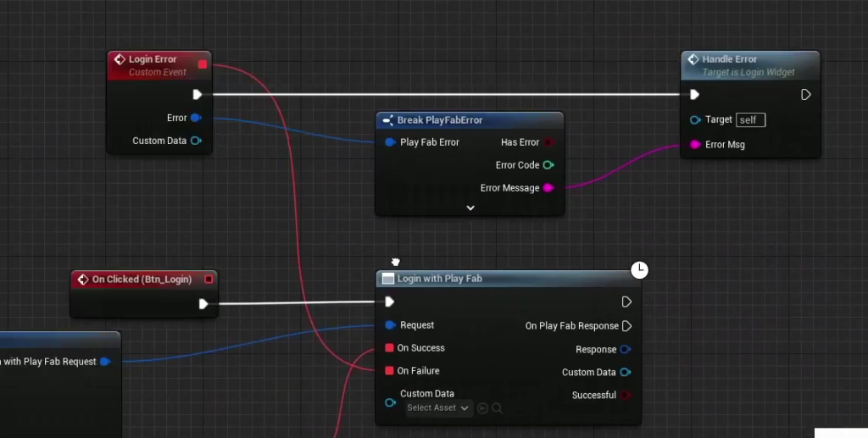The width and height of the screenshot is (868, 438).
Task: Open the Custom Data Select Asset dropdown
Action: [x=438, y=408]
